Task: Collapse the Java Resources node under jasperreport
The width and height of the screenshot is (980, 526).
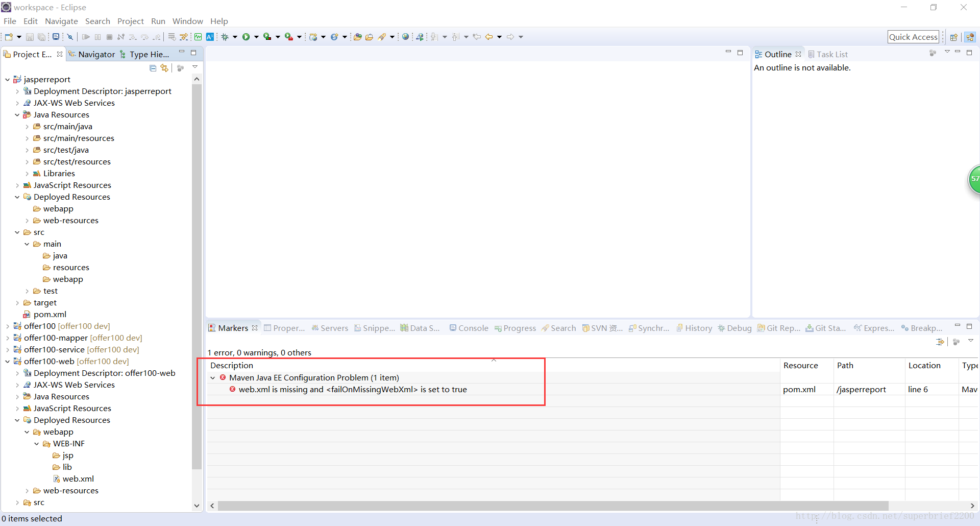Action: pyautogui.click(x=17, y=115)
